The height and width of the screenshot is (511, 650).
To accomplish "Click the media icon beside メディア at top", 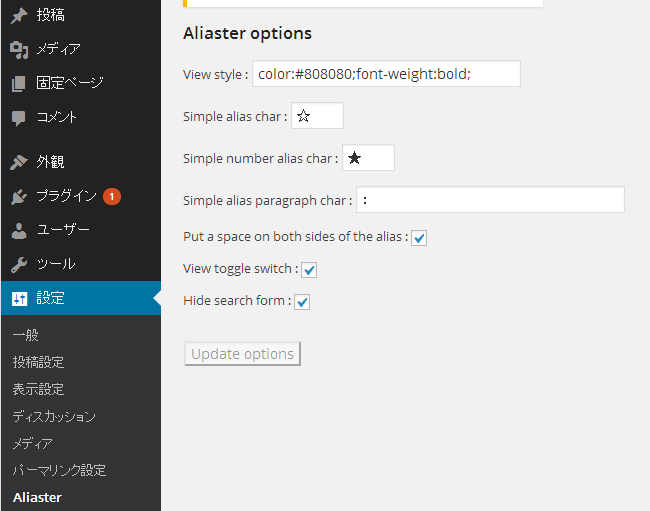I will point(19,50).
